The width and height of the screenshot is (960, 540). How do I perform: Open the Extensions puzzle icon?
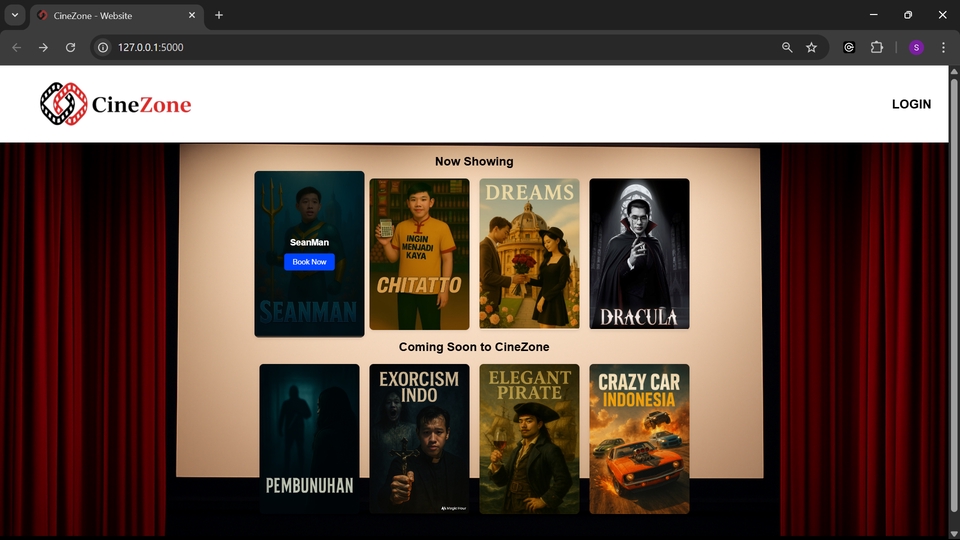tap(877, 47)
